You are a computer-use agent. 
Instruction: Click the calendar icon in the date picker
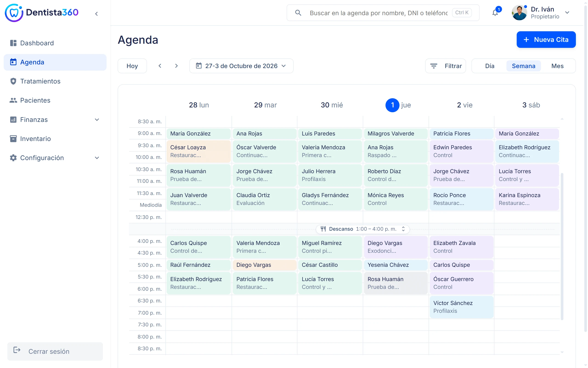(x=199, y=66)
